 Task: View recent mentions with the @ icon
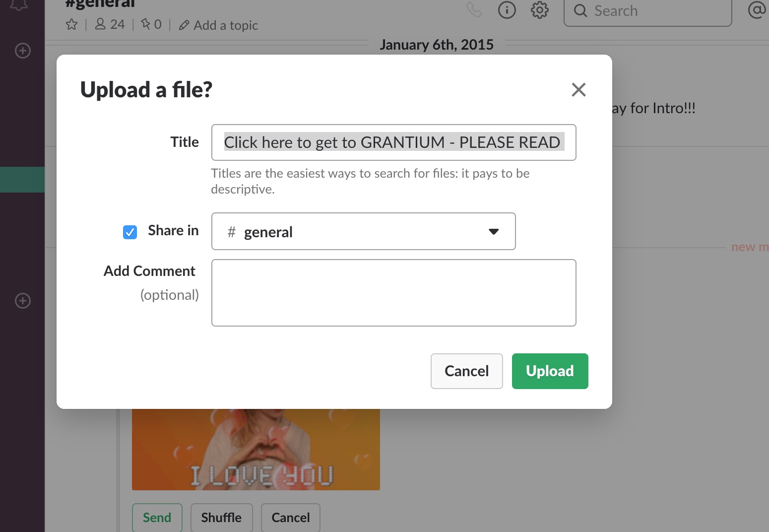click(756, 11)
